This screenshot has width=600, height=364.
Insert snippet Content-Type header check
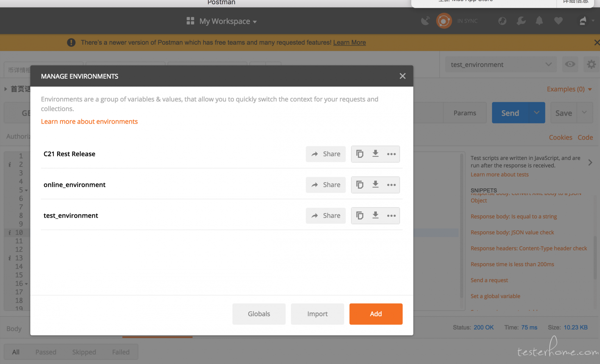point(529,248)
